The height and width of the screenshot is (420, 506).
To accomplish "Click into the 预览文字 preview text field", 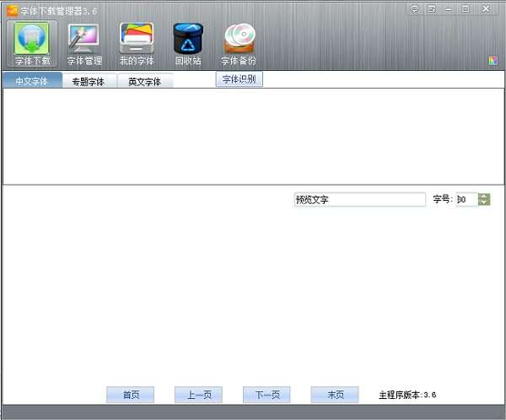I will (360, 200).
